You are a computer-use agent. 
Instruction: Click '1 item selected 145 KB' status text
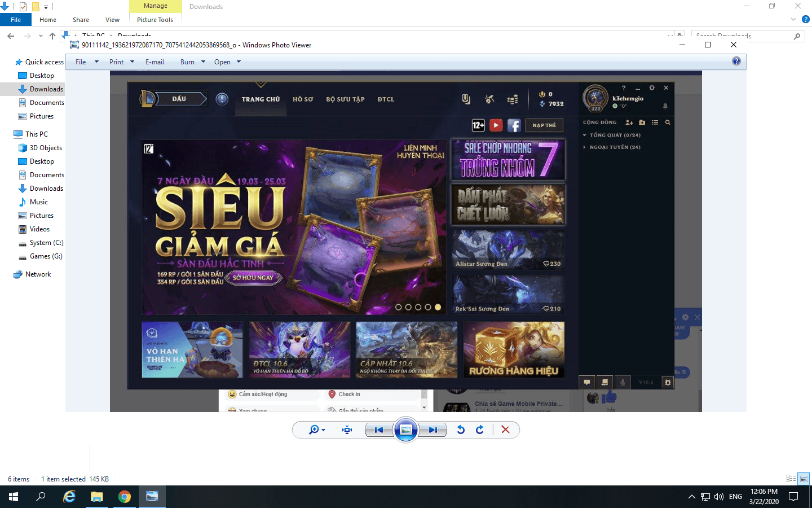[x=74, y=479]
